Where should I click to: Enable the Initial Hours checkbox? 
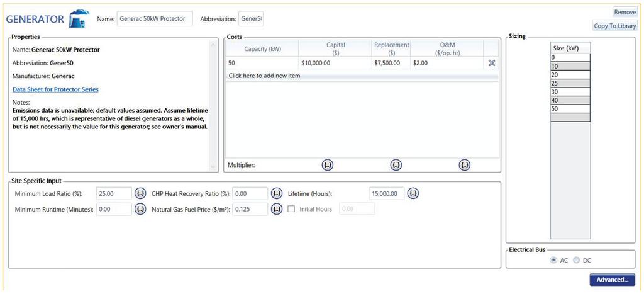click(x=291, y=209)
